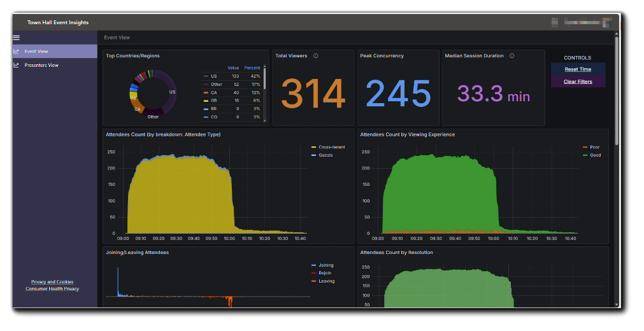Open the Privacy and Cookies link

tap(52, 282)
